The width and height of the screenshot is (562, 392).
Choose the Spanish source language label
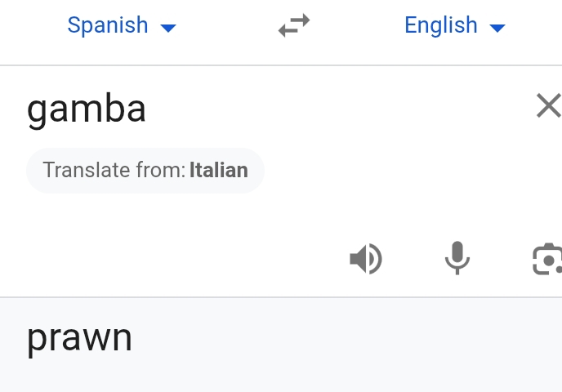pyautogui.click(x=108, y=25)
